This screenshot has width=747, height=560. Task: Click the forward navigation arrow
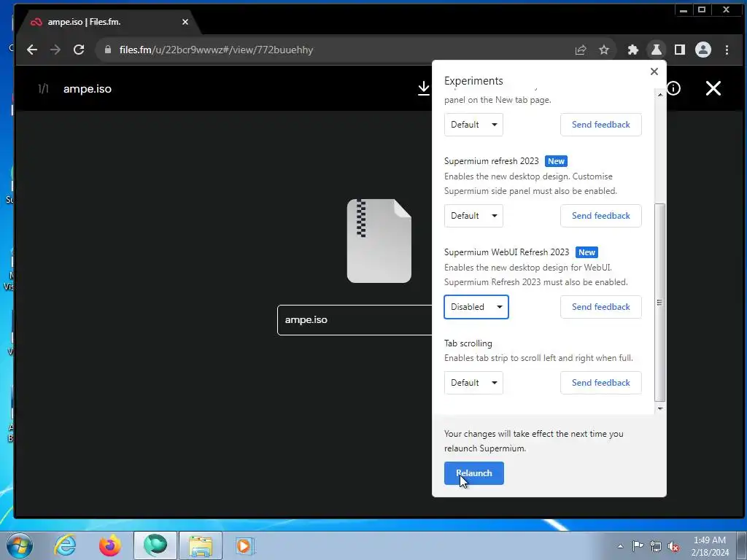click(55, 50)
